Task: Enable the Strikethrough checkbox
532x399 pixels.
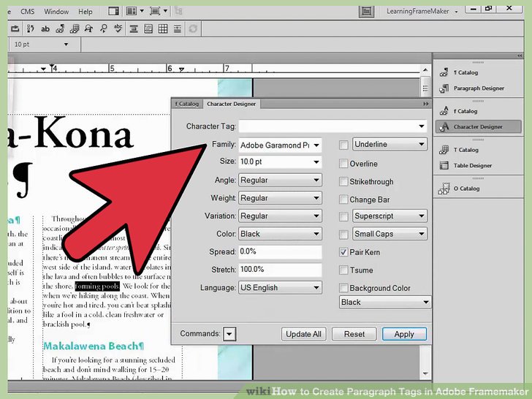Action: (343, 182)
